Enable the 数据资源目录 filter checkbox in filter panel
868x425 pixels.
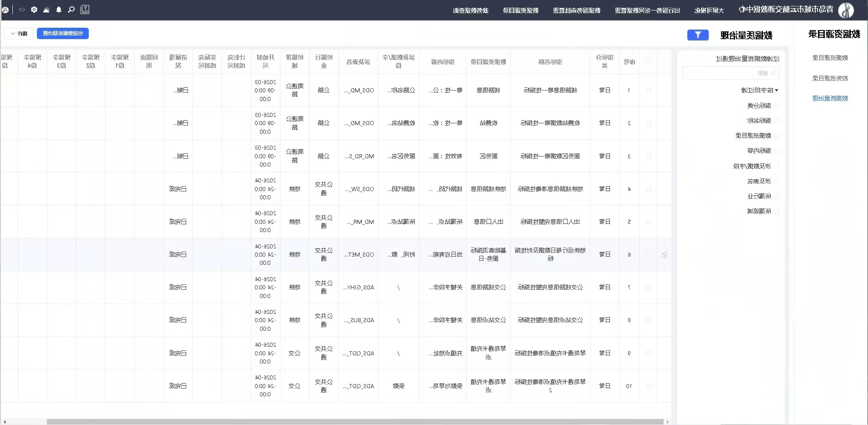tap(777, 136)
